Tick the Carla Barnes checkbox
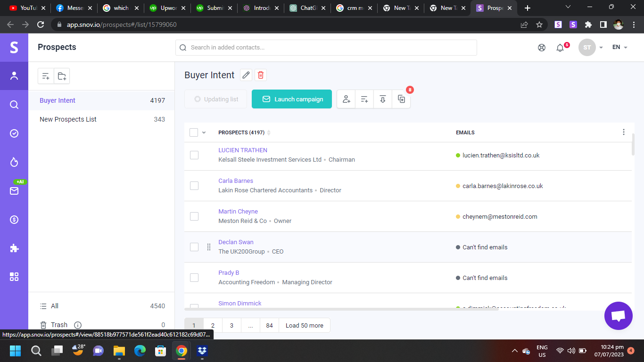This screenshot has width=644, height=362. (194, 186)
